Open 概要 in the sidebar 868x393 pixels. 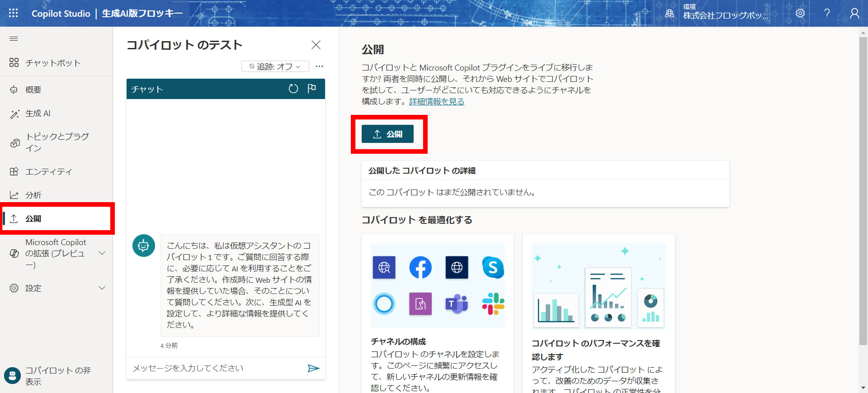pos(56,90)
